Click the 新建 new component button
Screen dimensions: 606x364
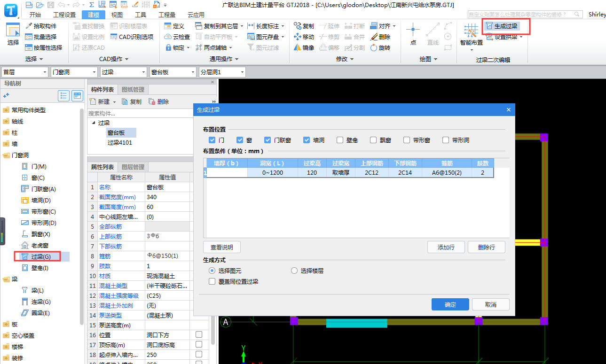point(102,101)
